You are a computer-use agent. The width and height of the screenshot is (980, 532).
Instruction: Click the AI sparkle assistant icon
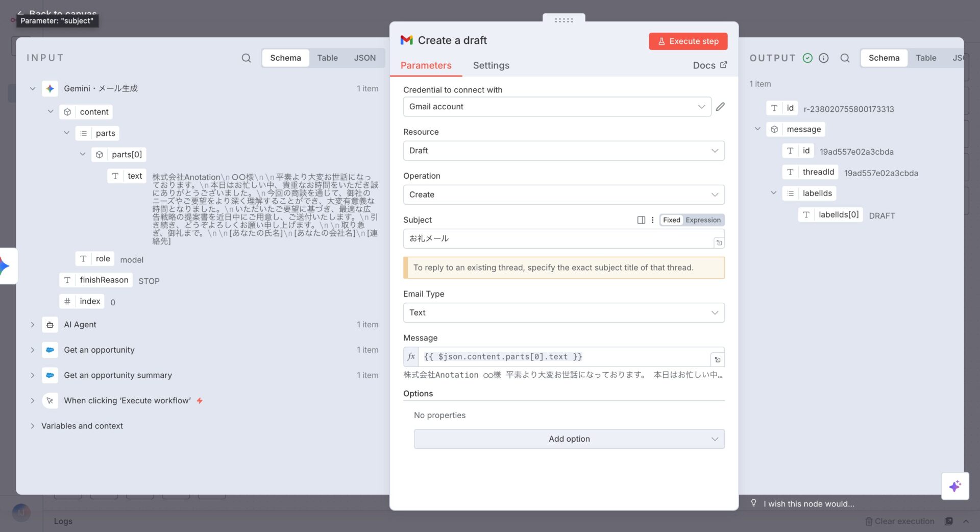click(955, 486)
